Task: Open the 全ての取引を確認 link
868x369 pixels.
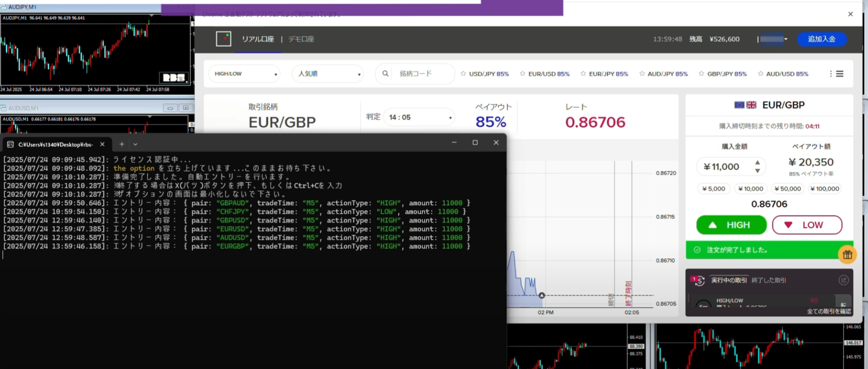Action: pyautogui.click(x=829, y=311)
